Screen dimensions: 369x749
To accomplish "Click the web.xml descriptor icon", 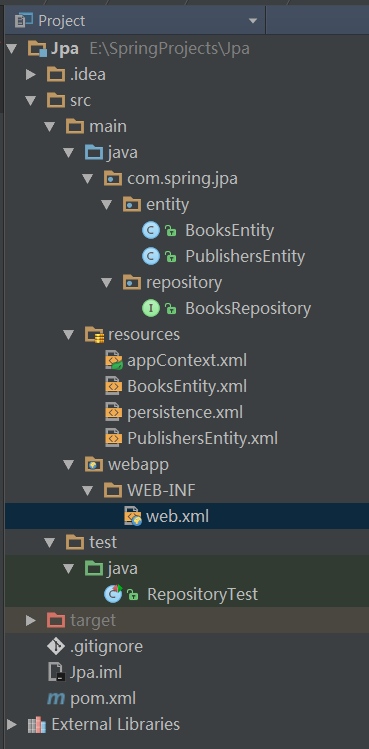I will (x=133, y=516).
